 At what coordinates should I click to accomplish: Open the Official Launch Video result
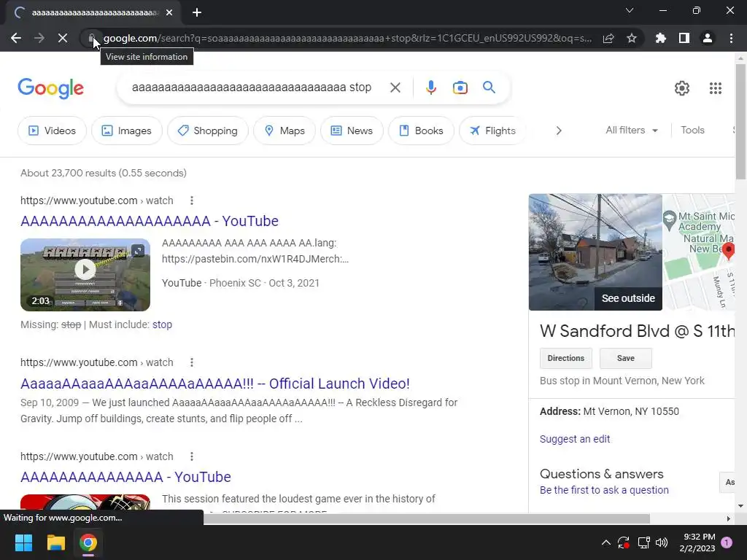(x=215, y=384)
